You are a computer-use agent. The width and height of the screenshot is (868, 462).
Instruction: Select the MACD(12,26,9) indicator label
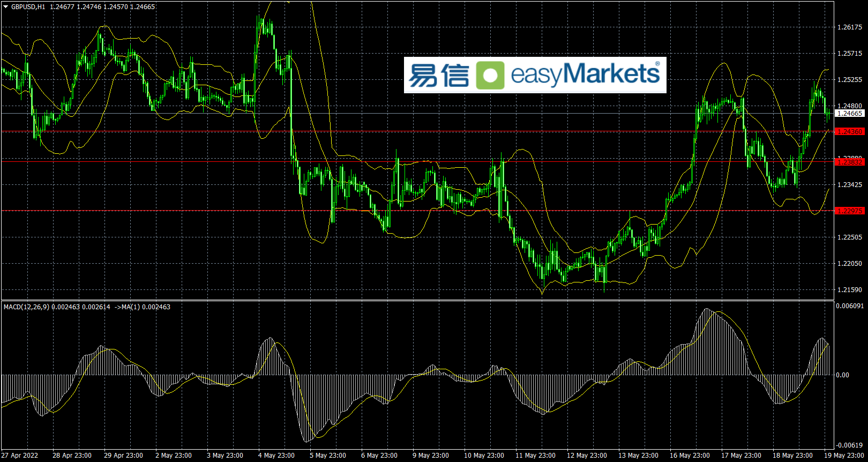click(26, 307)
